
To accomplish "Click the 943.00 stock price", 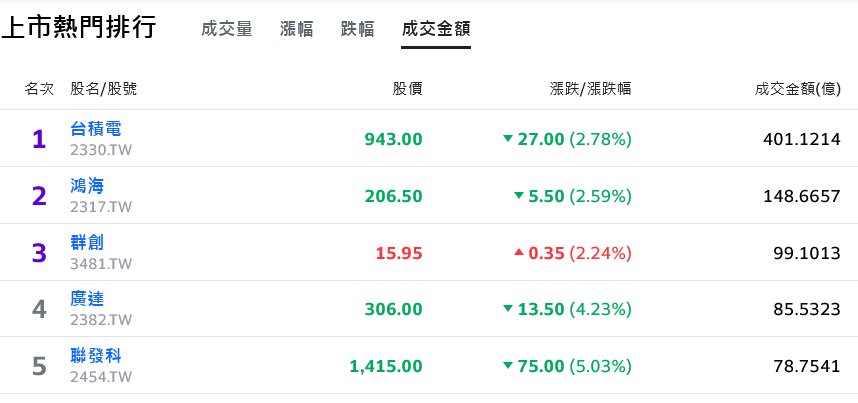I will click(393, 140).
